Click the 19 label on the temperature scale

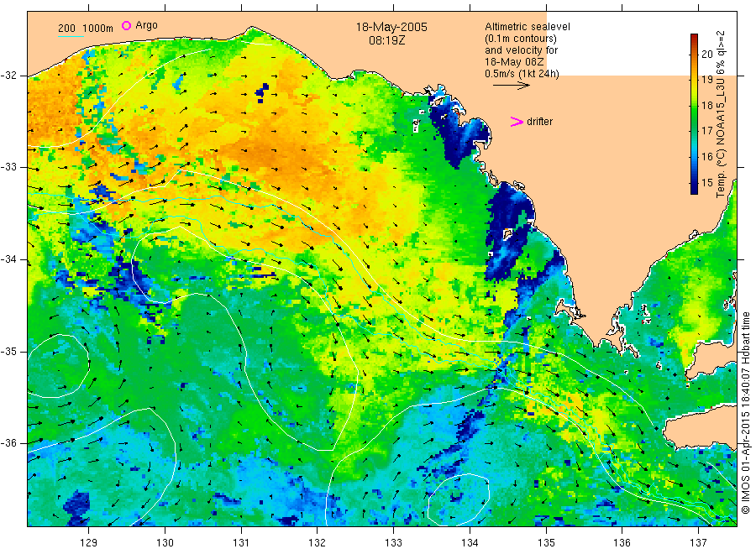(x=707, y=80)
